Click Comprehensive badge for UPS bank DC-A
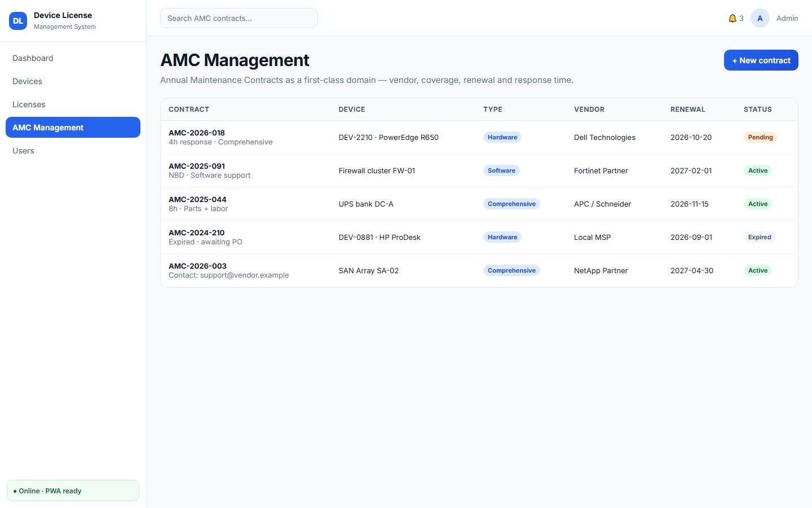This screenshot has height=508, width=812. coord(511,204)
